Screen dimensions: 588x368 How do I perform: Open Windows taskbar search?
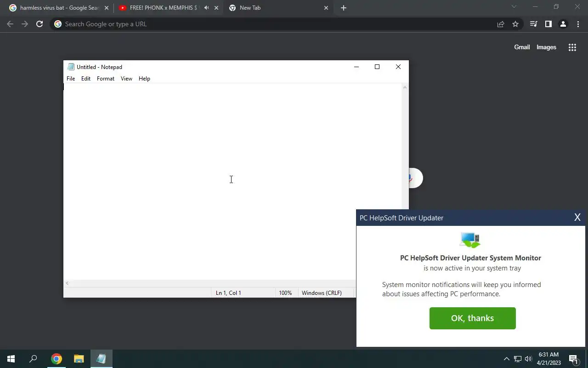pos(33,359)
